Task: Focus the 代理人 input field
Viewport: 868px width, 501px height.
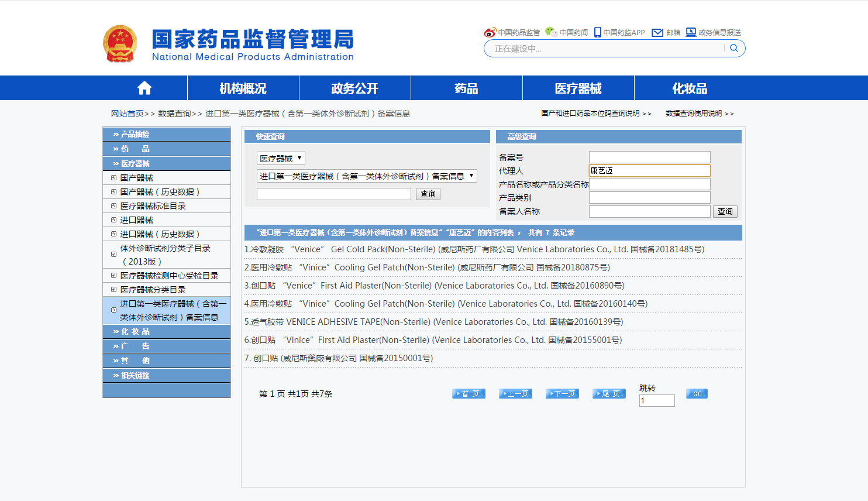Action: pos(650,170)
